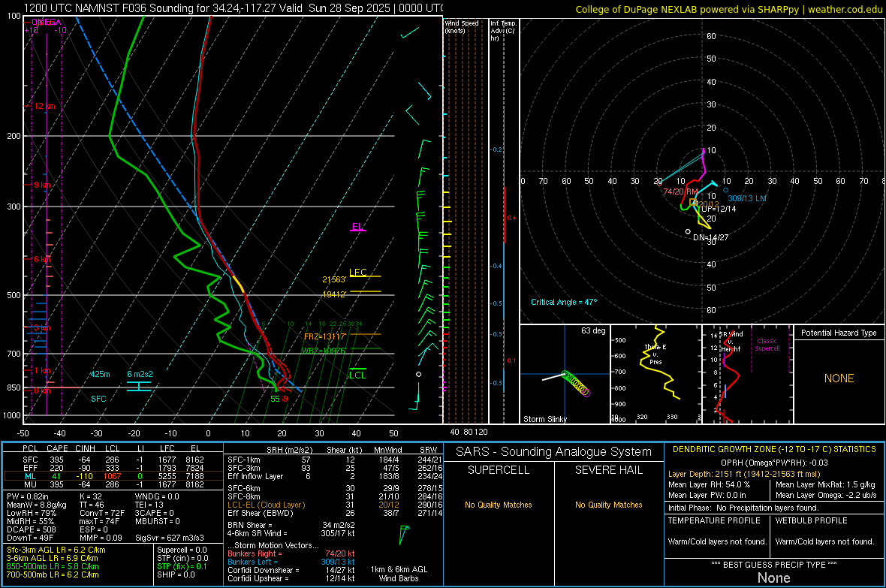Click the Storm Slinky coiled circles graphic

click(x=576, y=383)
